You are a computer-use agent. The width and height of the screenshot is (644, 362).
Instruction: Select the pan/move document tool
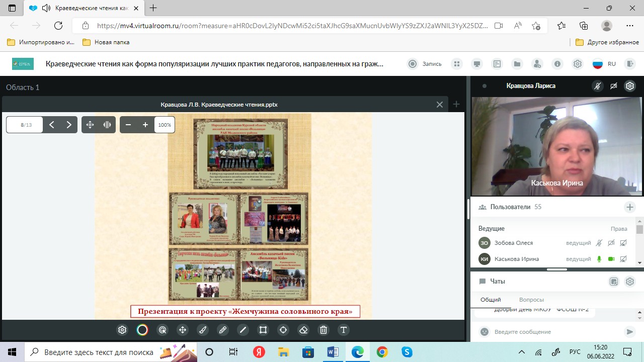pos(90,125)
